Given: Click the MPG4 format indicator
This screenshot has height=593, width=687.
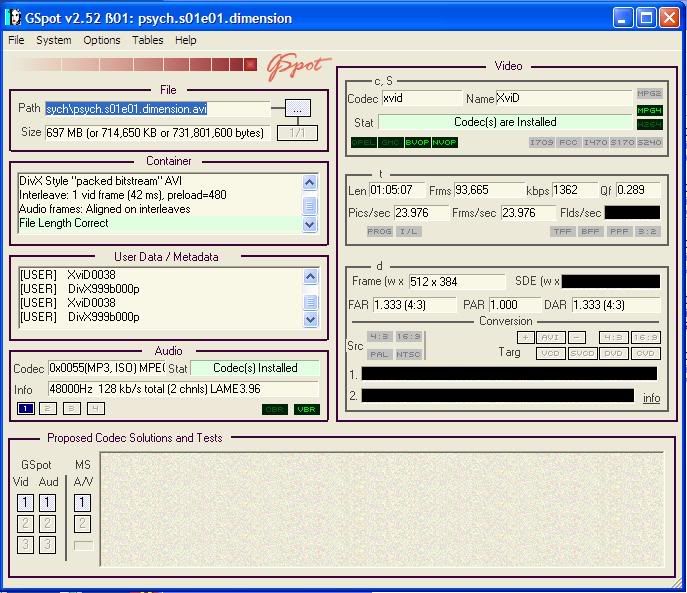Looking at the screenshot, I should point(649,110).
